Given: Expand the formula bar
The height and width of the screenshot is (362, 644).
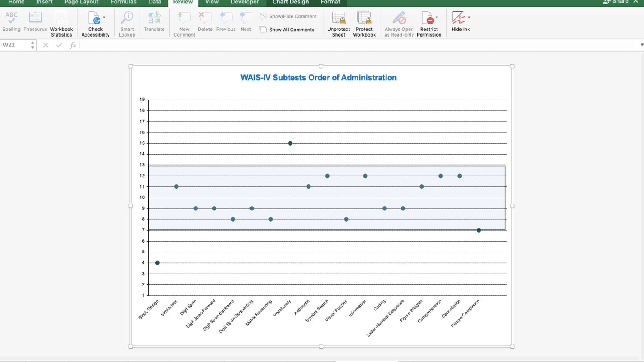Looking at the screenshot, I should pos(642,45).
